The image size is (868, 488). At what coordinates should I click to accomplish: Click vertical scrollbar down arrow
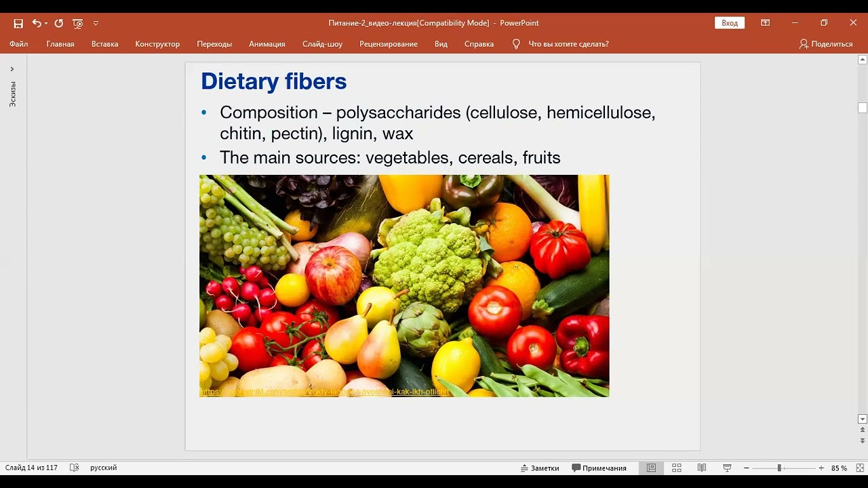click(x=863, y=419)
